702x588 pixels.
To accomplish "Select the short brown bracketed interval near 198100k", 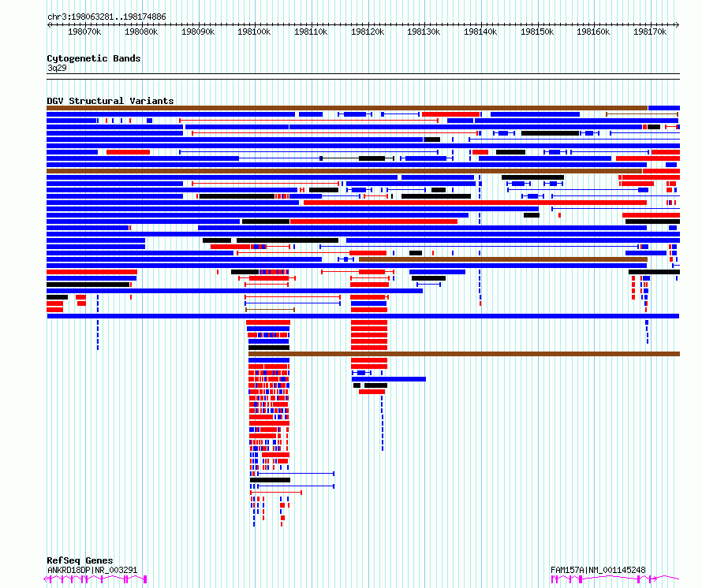I will [270, 310].
